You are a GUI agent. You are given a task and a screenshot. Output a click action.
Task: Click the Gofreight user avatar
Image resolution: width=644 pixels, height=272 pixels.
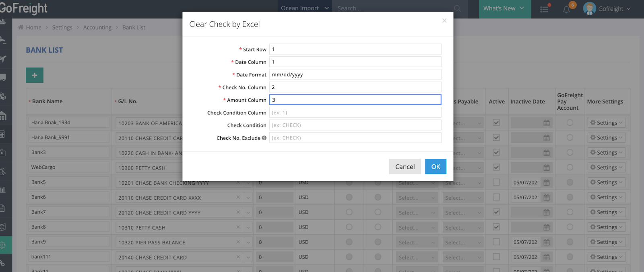589,8
